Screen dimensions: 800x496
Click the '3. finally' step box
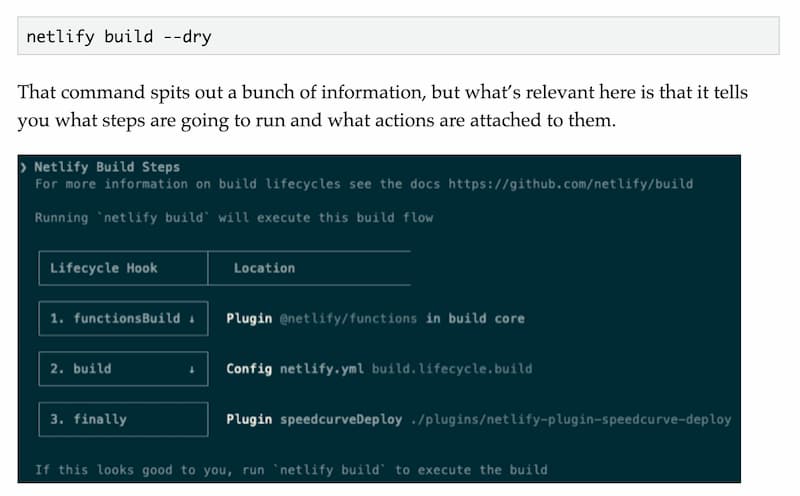(123, 419)
